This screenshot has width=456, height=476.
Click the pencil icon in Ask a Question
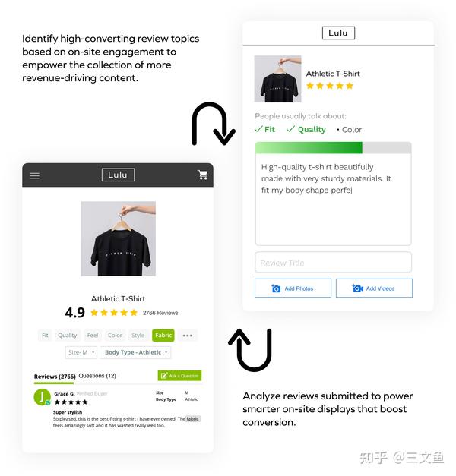pyautogui.click(x=164, y=376)
